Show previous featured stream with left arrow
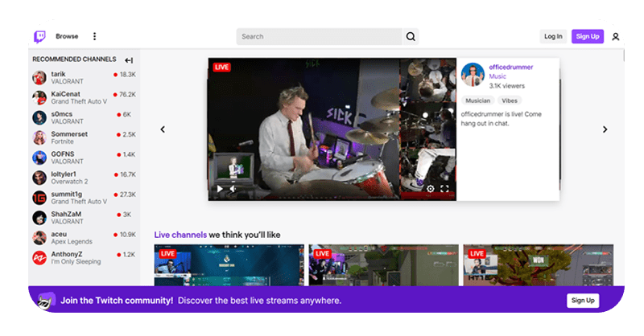The width and height of the screenshot is (644, 336). pyautogui.click(x=163, y=129)
